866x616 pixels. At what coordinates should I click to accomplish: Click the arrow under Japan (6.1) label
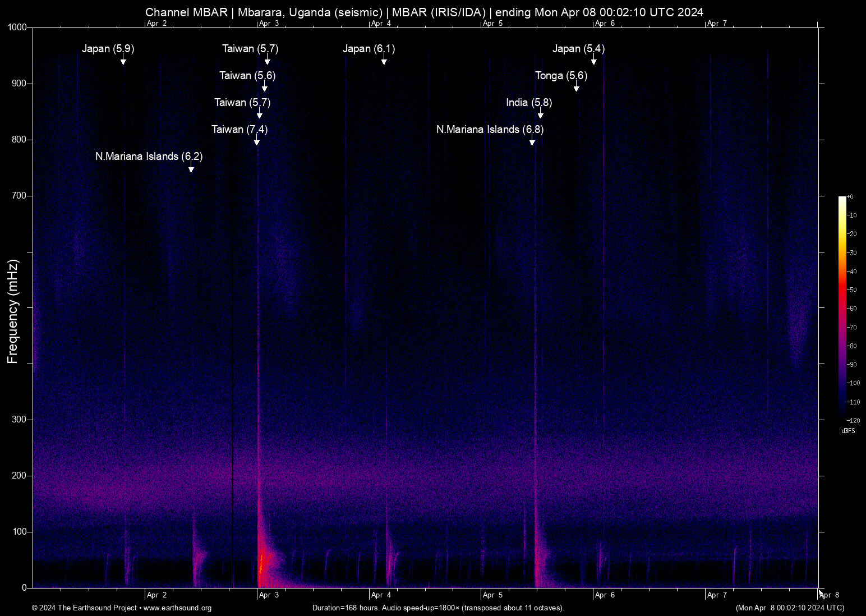[384, 61]
